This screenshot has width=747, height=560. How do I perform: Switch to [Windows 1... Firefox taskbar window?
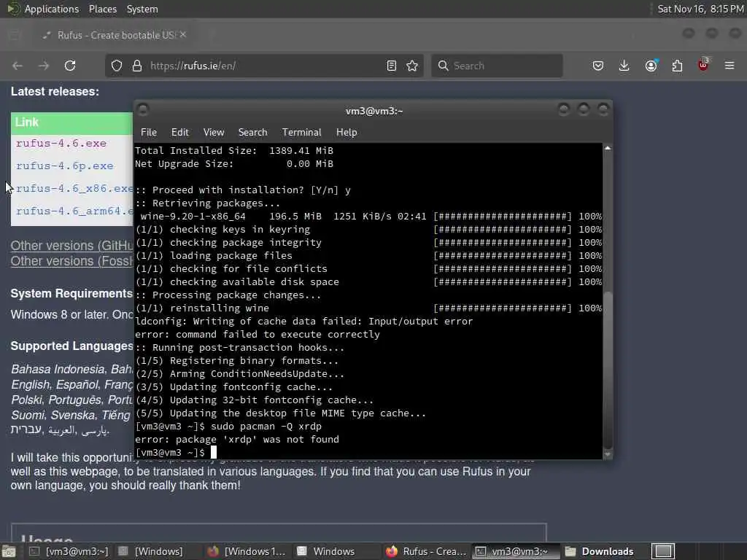pyautogui.click(x=247, y=551)
